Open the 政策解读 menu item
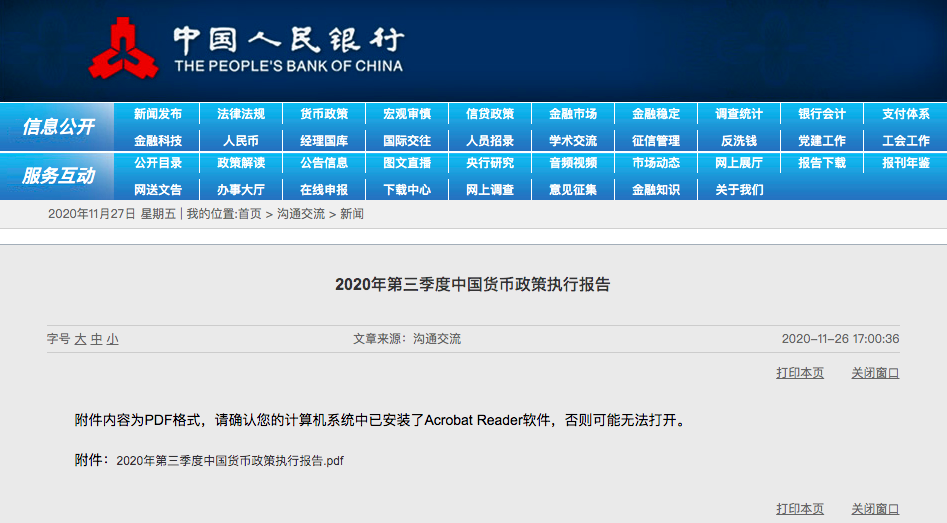Screen dimensions: 947x523 [x=241, y=163]
